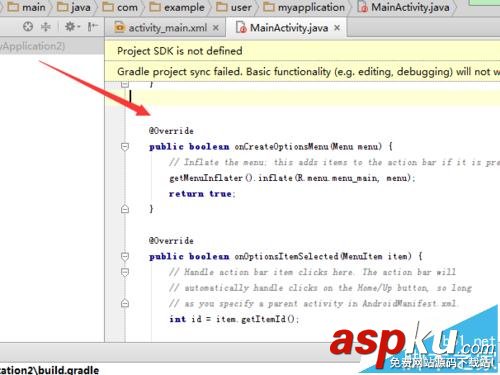Open the main folder breadcrumb
The height and width of the screenshot is (375, 500).
(x=27, y=7)
